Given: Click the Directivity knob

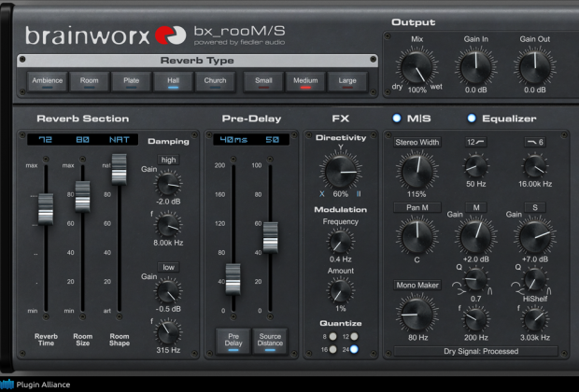Looking at the screenshot, I should [341, 172].
